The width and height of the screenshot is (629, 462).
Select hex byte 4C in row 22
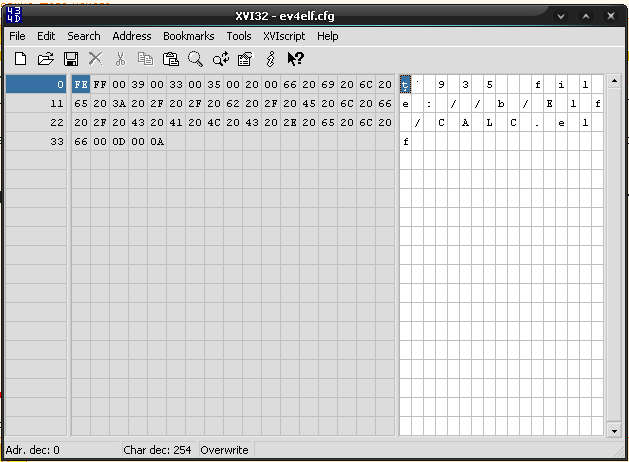214,122
